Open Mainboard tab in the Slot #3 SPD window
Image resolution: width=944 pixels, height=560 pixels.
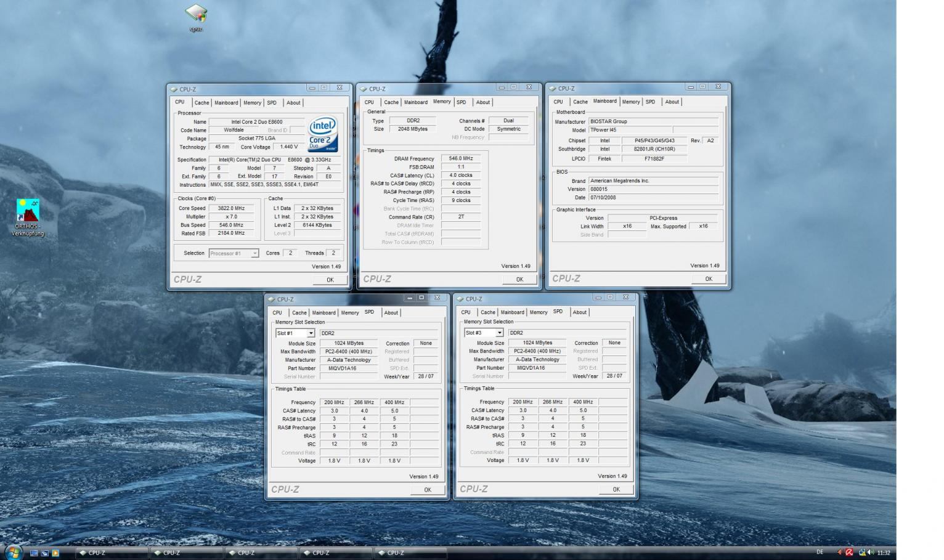point(513,312)
